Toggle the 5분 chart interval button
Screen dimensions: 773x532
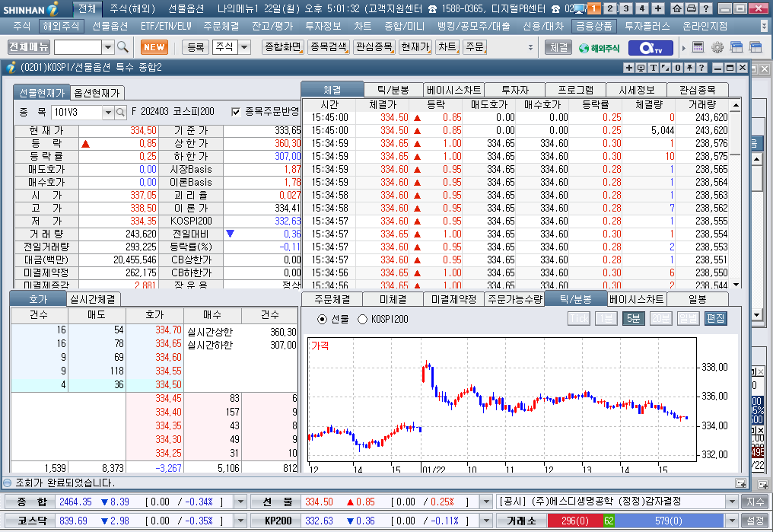[634, 318]
